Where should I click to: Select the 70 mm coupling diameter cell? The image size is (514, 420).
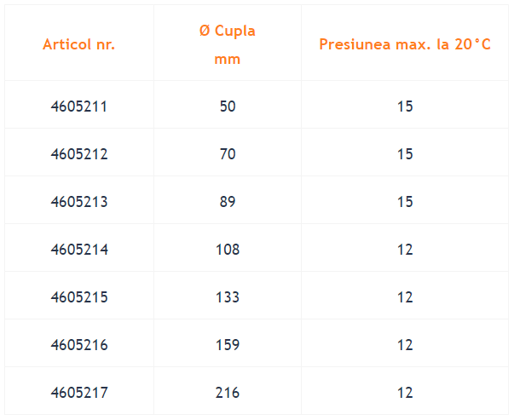pyautogui.click(x=228, y=154)
